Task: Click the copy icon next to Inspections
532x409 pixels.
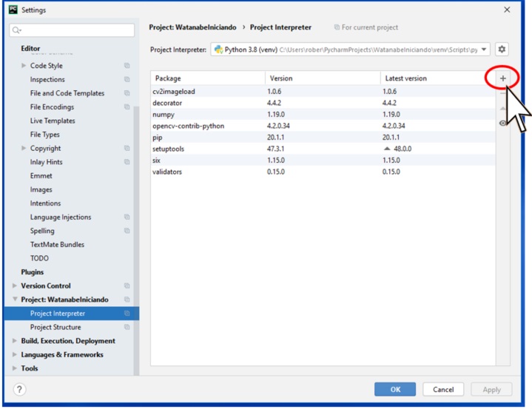Action: (x=127, y=80)
